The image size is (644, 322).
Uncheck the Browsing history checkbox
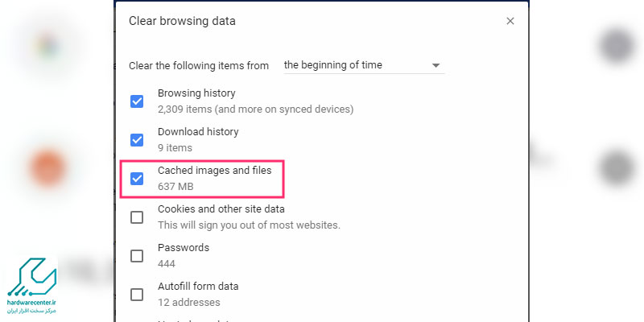coord(137,101)
